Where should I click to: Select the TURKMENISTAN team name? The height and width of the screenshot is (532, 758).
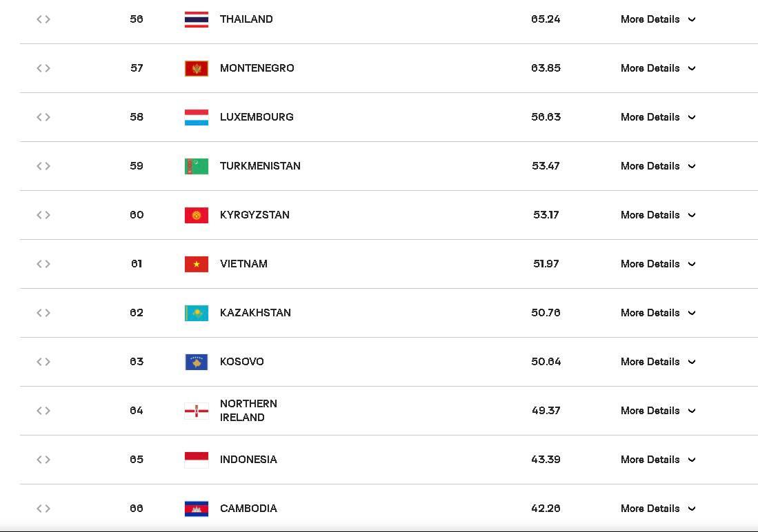(x=260, y=166)
